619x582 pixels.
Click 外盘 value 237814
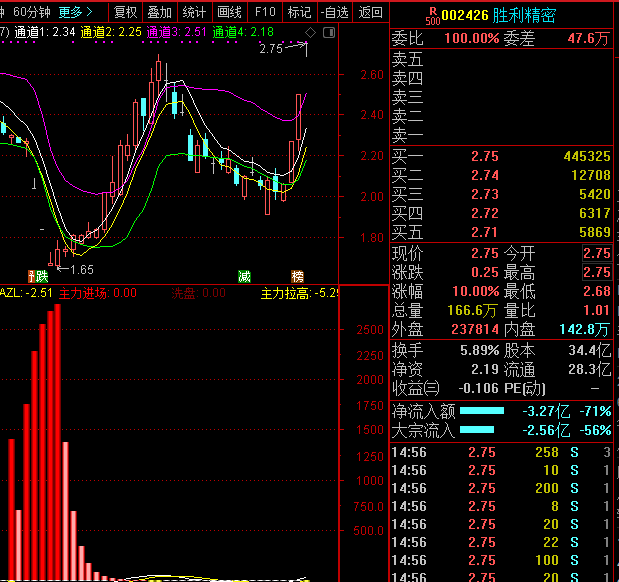coord(475,329)
